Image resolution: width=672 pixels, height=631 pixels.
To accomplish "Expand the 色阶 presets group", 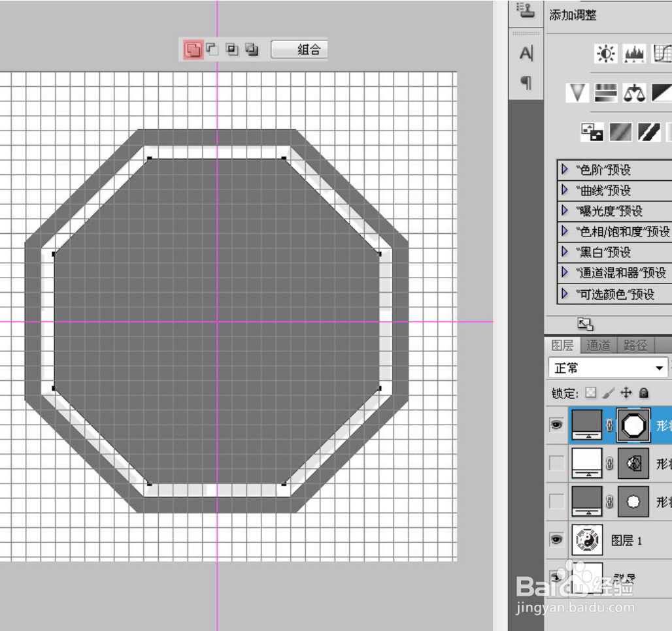I will [565, 169].
